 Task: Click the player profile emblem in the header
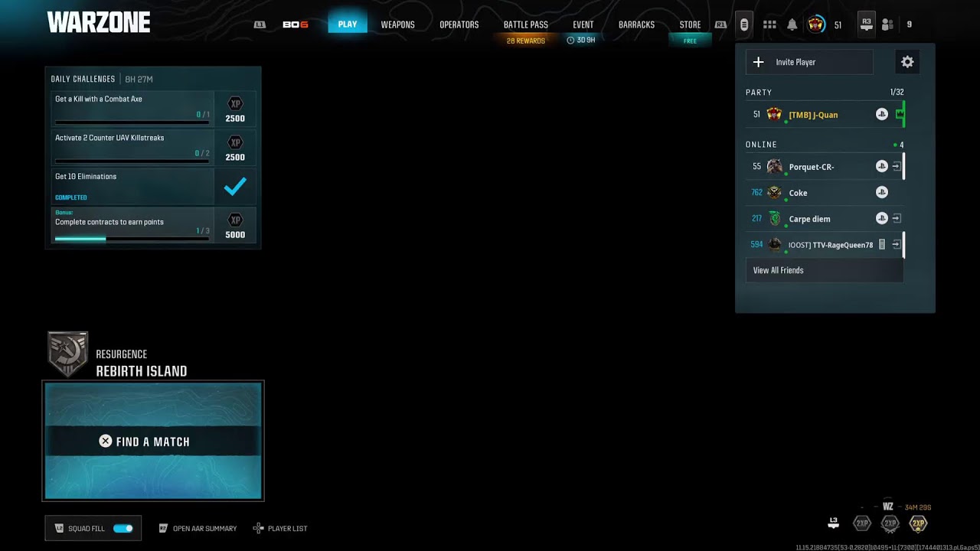pos(816,24)
